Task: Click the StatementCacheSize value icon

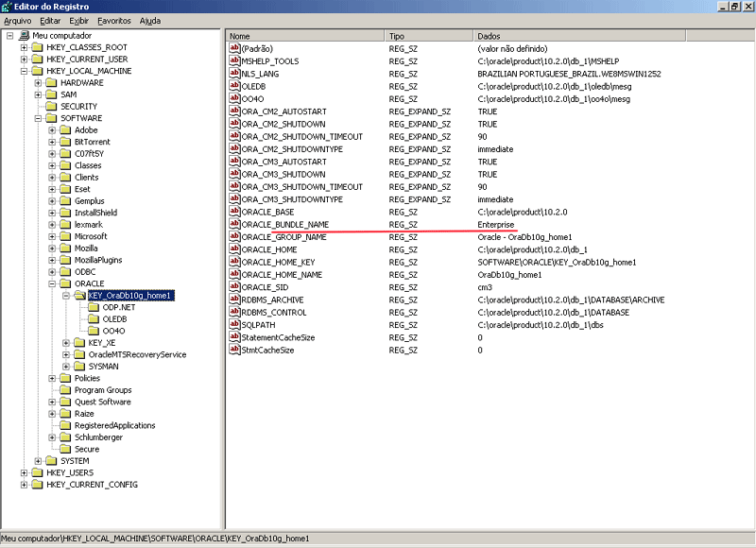Action: click(x=234, y=337)
